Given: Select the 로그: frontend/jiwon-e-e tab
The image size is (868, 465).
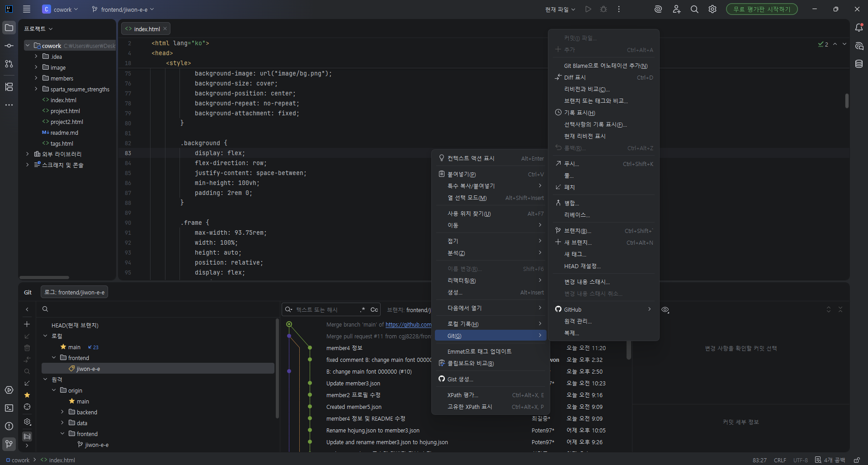Looking at the screenshot, I should coord(74,292).
